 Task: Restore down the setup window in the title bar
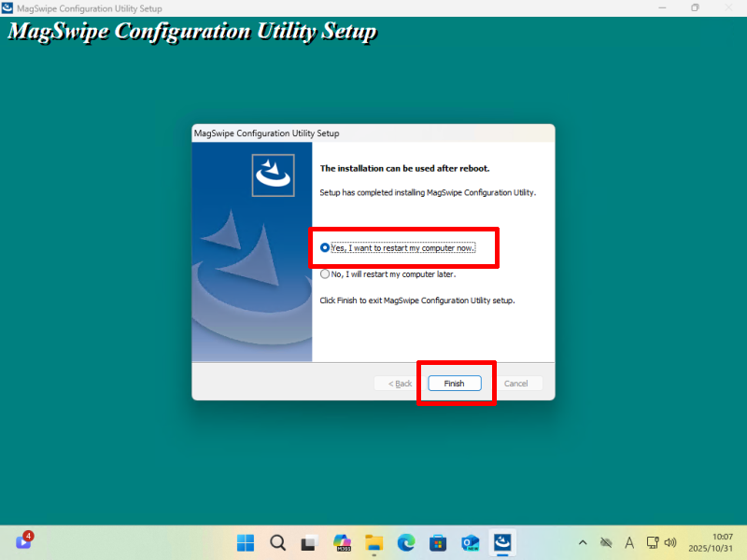coord(695,8)
